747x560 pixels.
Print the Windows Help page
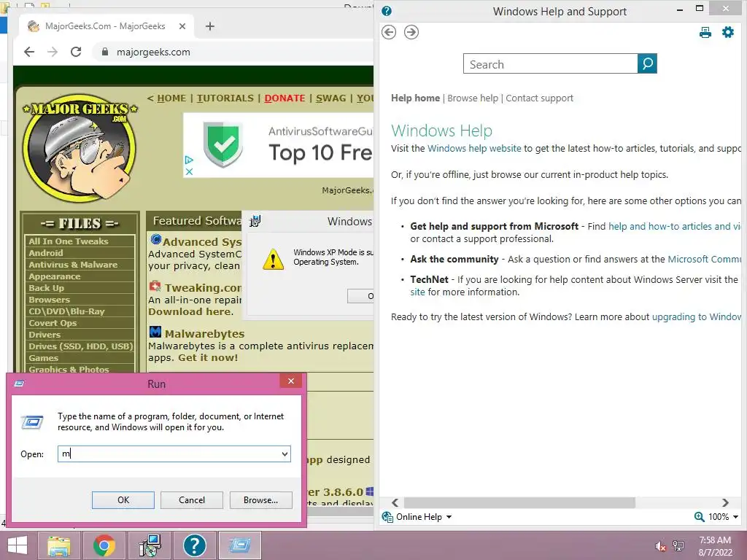click(705, 32)
